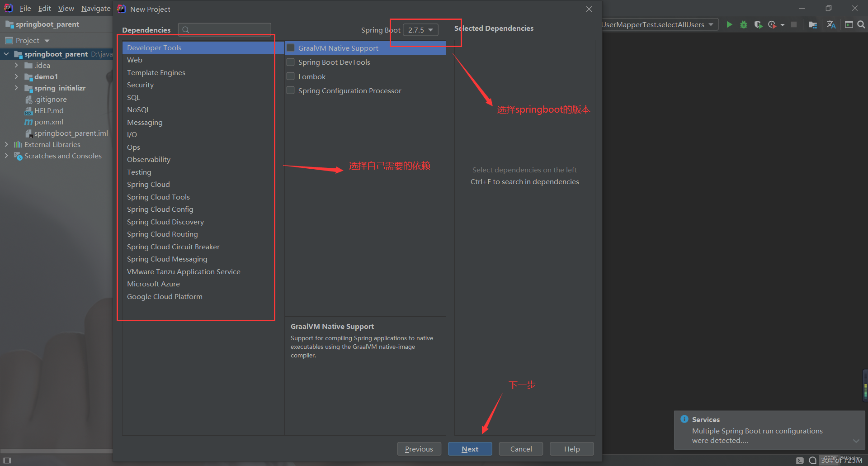Open the Spring Boot version dropdown
868x466 pixels.
pyautogui.click(x=420, y=30)
